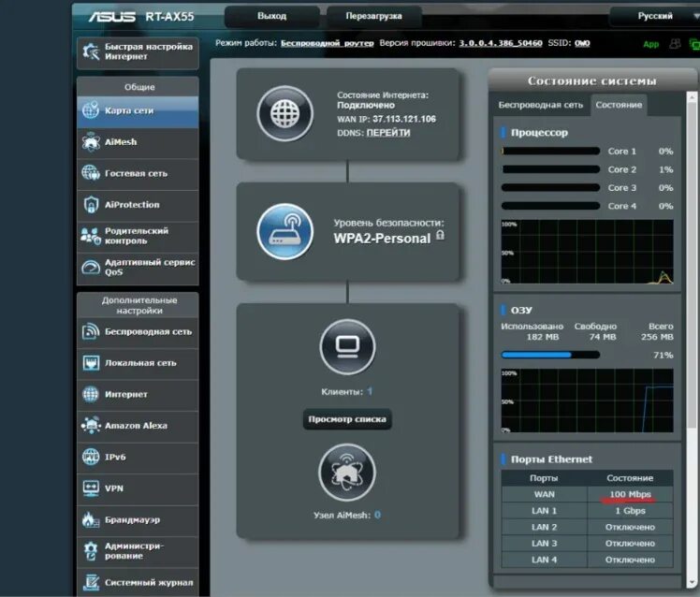Click the WAN 100 Mbps cell
This screenshot has height=597, width=700.
pyautogui.click(x=630, y=494)
